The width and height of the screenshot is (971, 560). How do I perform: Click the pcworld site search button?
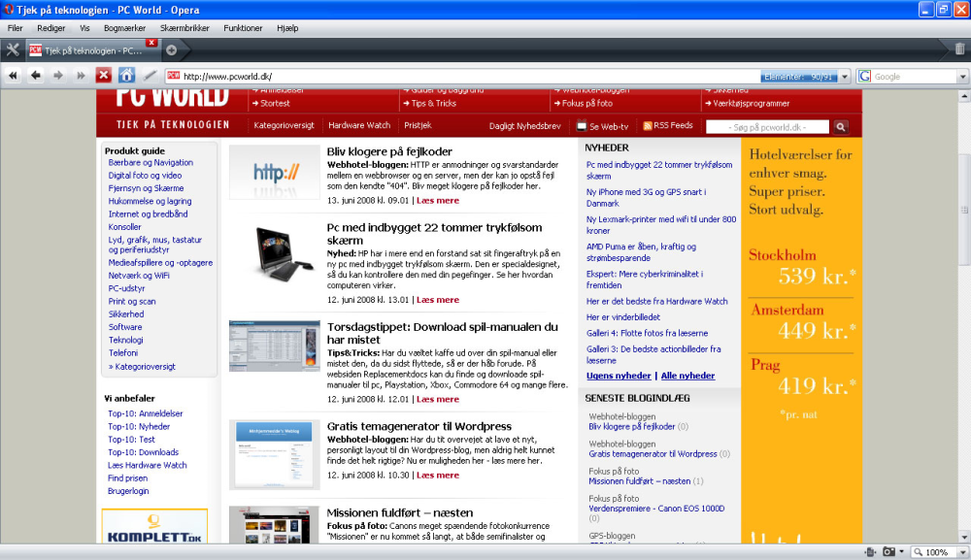[x=840, y=127]
